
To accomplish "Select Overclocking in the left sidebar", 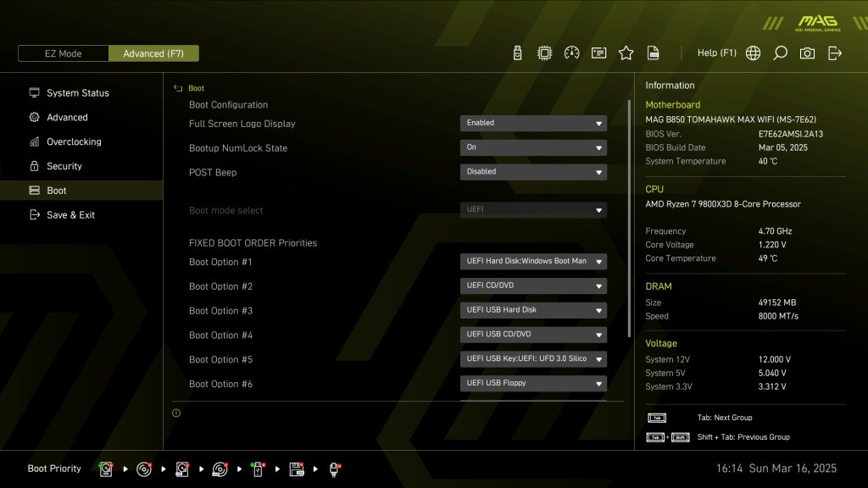I will coord(74,141).
